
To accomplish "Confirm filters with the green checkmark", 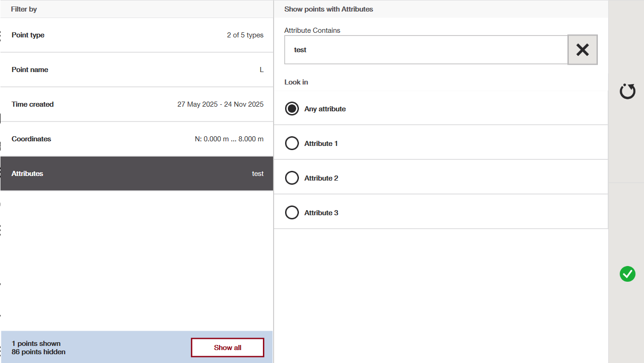I will pyautogui.click(x=627, y=274).
